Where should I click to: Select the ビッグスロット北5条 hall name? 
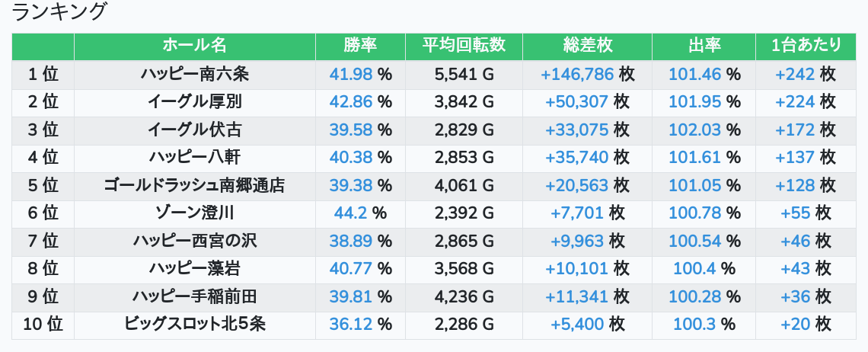195,325
